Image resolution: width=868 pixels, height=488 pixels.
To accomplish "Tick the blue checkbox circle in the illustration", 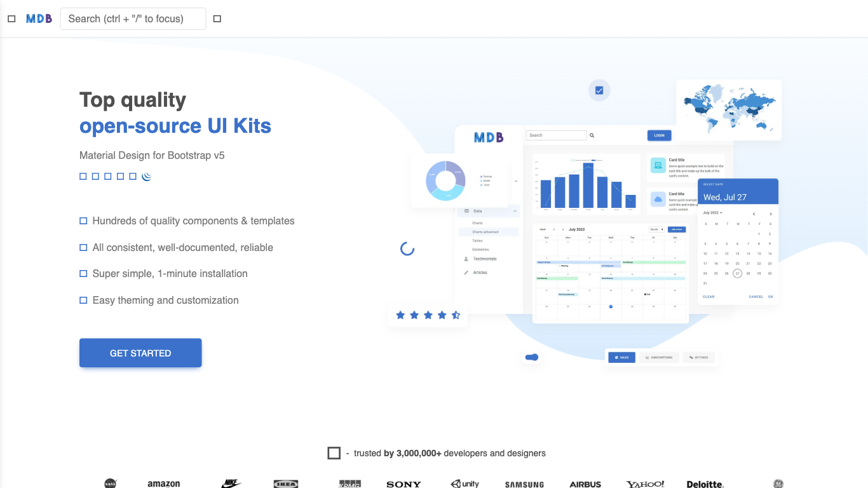I will tap(599, 90).
